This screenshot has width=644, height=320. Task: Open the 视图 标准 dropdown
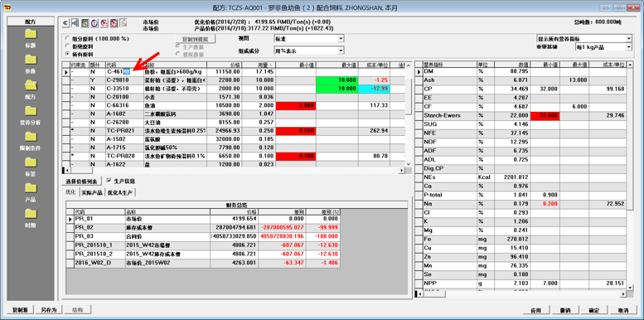click(x=309, y=39)
